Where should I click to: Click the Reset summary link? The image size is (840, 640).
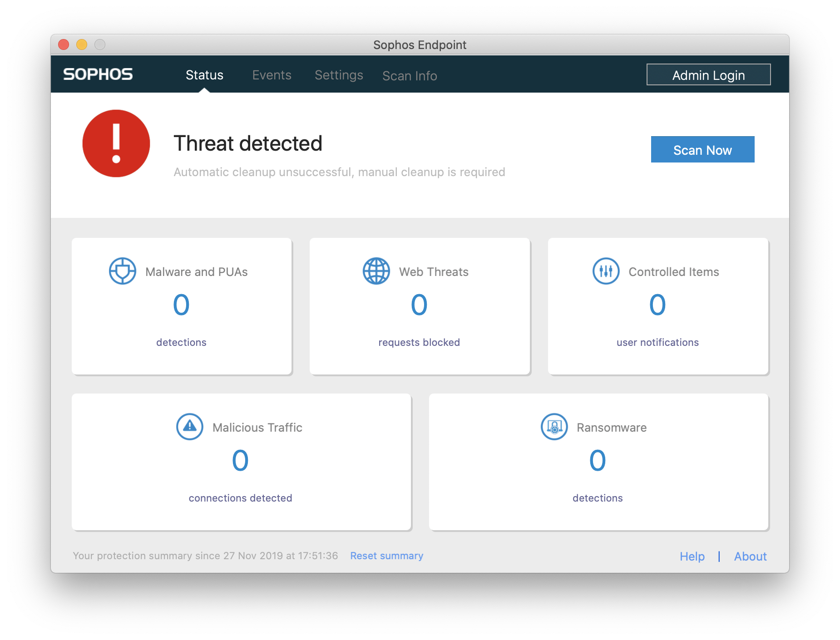[x=387, y=556]
